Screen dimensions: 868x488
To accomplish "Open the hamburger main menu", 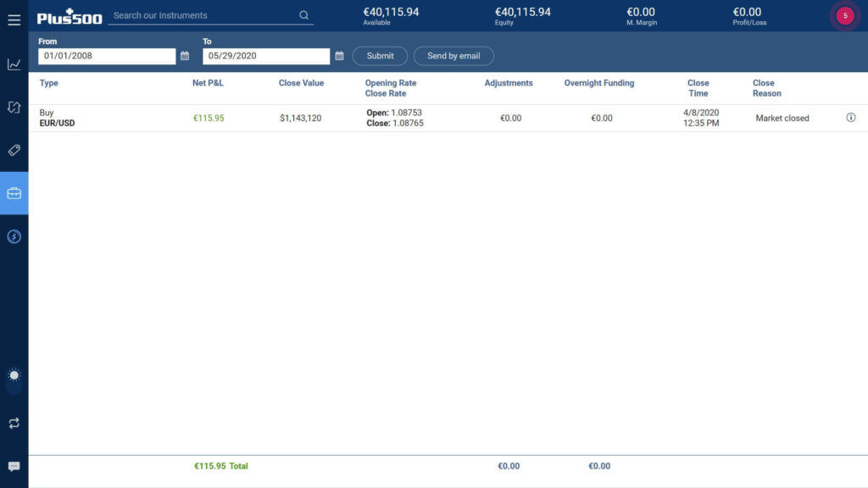I will 14,20.
